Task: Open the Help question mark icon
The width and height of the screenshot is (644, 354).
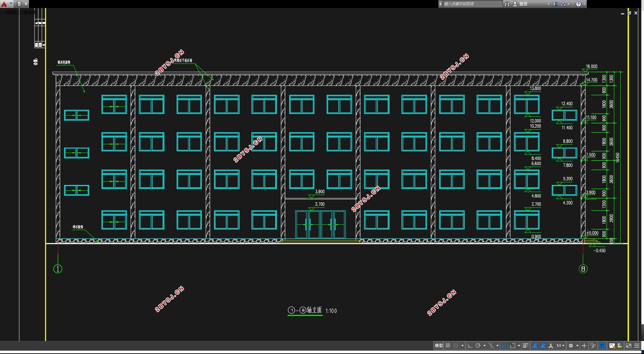Action: [579, 4]
